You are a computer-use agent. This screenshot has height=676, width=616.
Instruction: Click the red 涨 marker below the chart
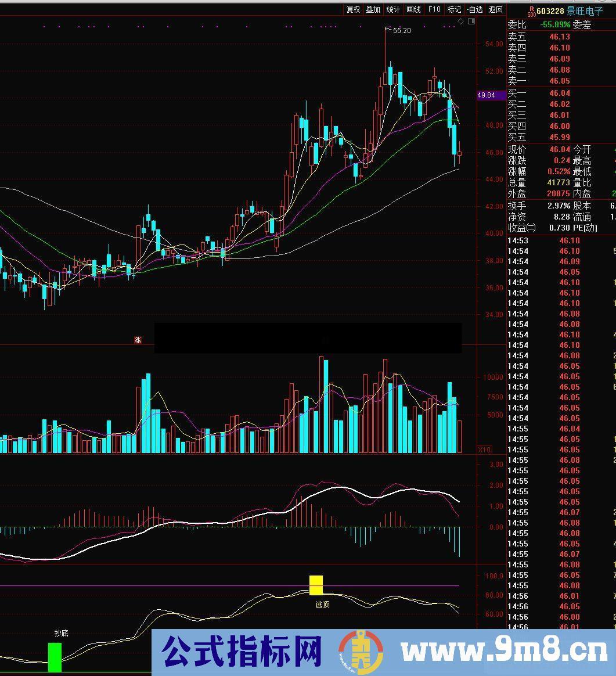tap(138, 340)
